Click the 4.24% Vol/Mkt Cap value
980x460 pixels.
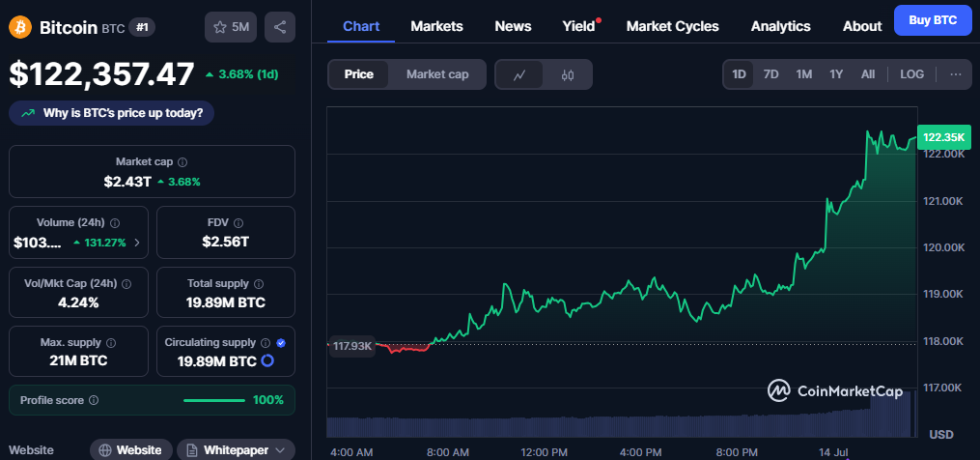click(78, 302)
